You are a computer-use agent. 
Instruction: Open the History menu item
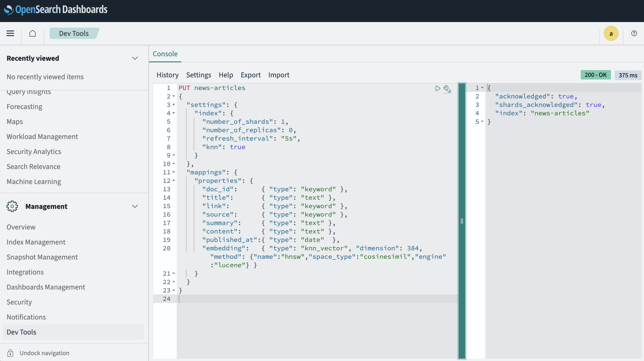(167, 75)
